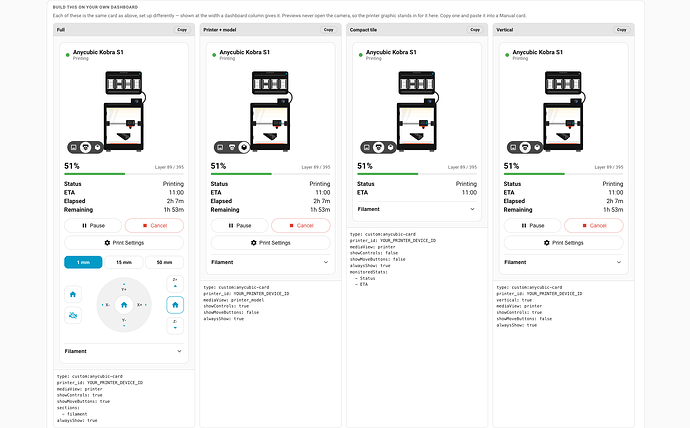The image size is (690, 428).
Task: Jog toward X+ on the wheel
Action: click(142, 304)
